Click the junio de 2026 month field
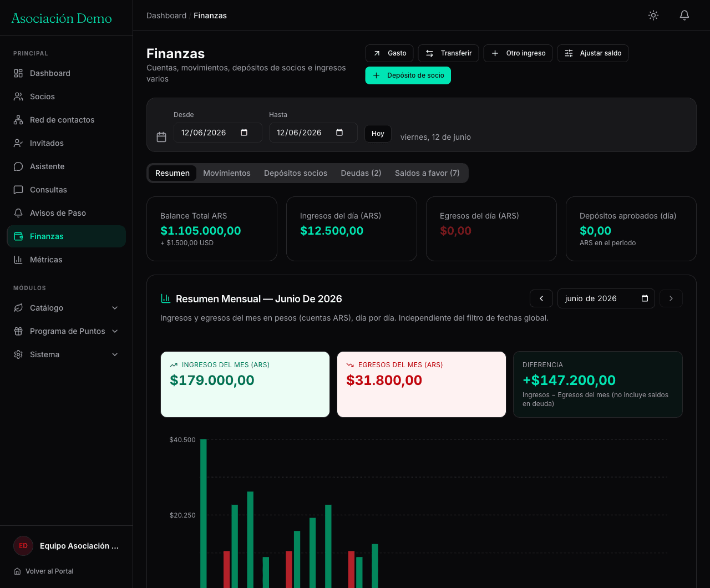Viewport: 710px width, 588px height. [606, 298]
